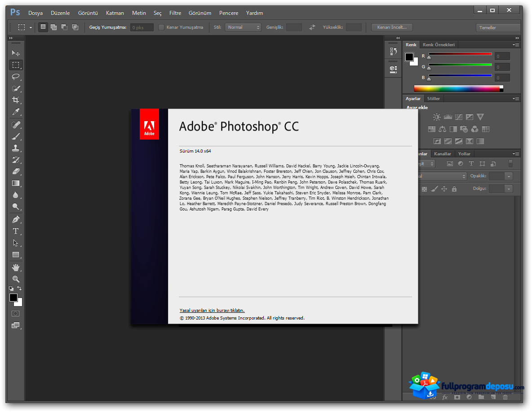Select the History Brush tool

click(16, 160)
